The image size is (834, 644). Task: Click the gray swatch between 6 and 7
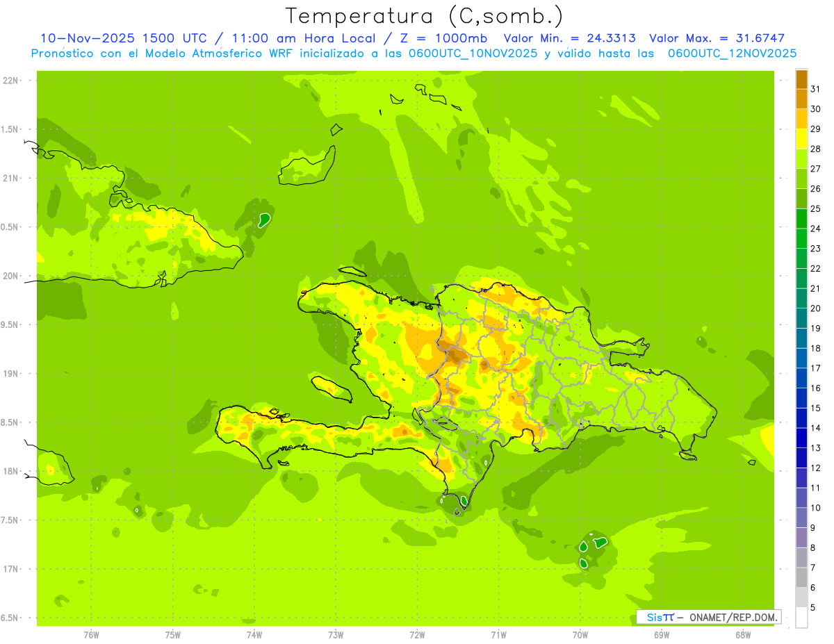tap(801, 577)
